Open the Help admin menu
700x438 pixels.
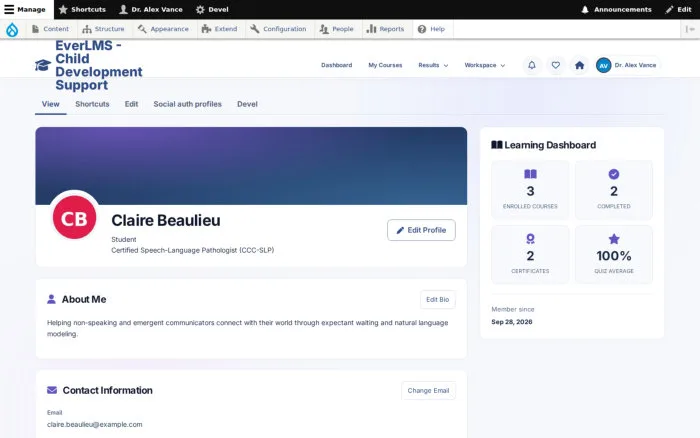(431, 29)
